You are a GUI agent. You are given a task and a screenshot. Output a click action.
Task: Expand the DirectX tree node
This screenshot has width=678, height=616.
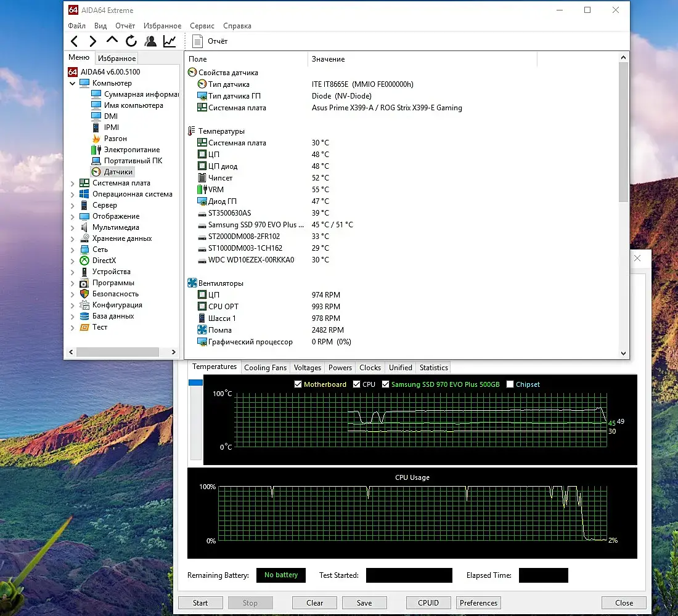72,261
